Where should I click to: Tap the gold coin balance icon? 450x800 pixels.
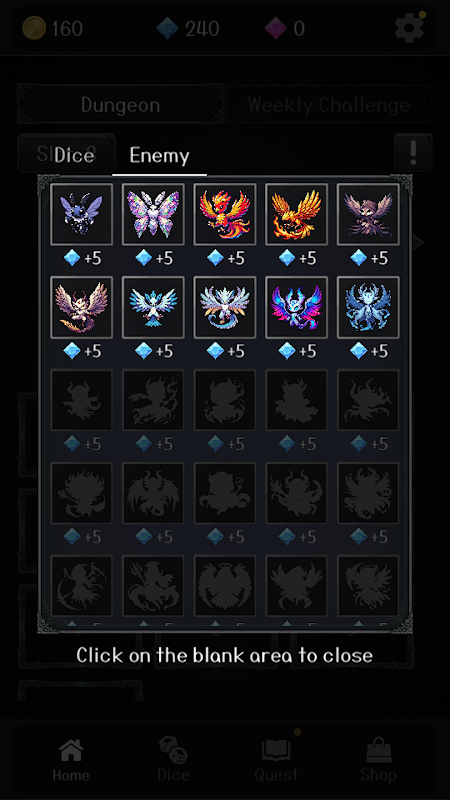(34, 28)
